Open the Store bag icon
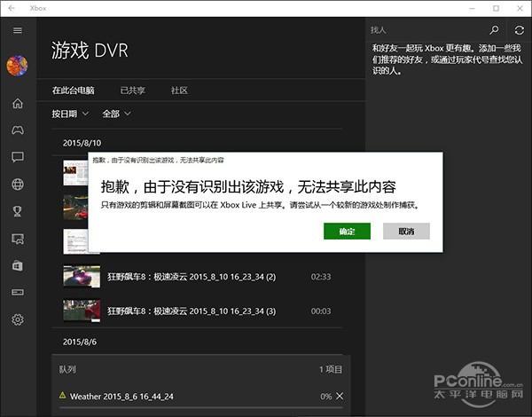 pyautogui.click(x=18, y=265)
